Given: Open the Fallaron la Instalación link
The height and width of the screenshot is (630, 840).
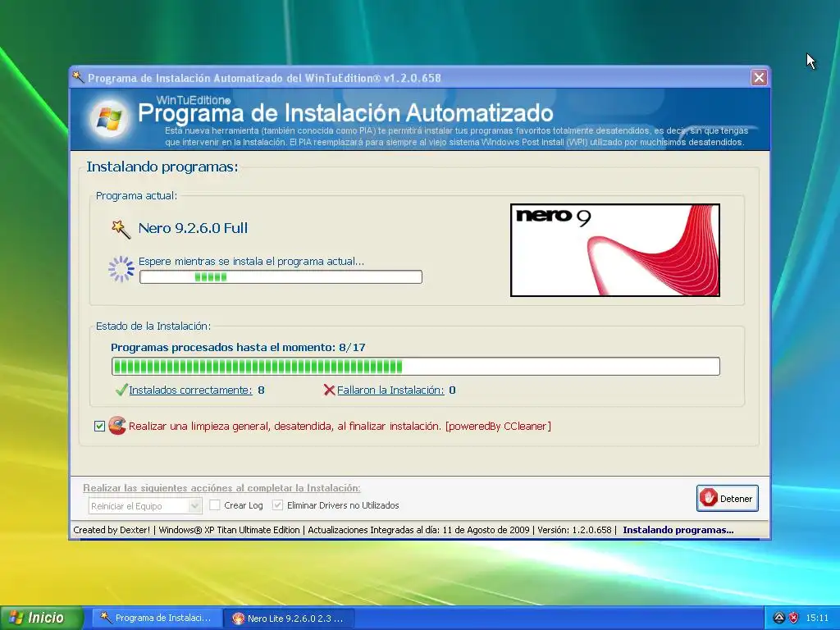Looking at the screenshot, I should tap(390, 390).
